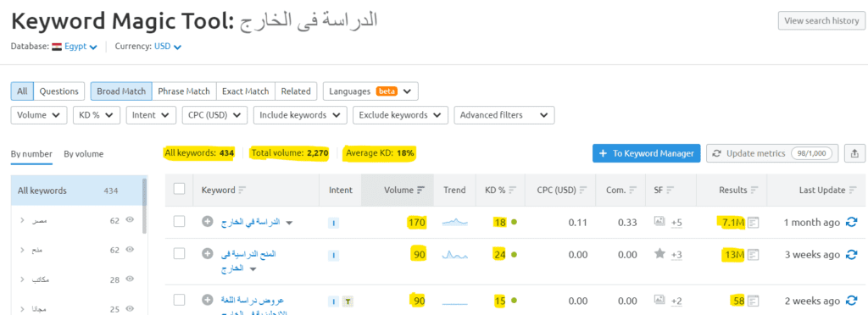Open the Advanced filters dropdown

click(504, 115)
